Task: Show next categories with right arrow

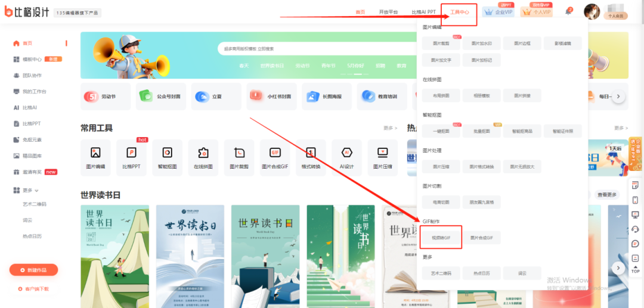Action: click(619, 97)
